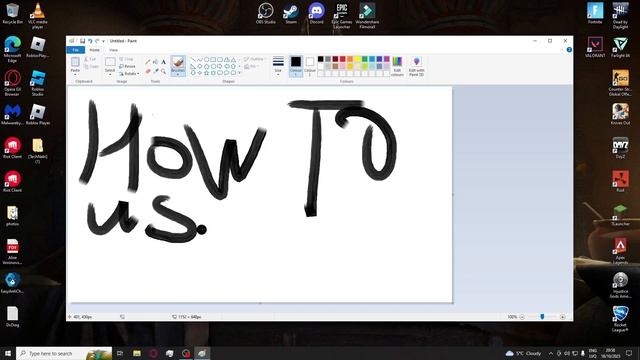
Task: Select the Colour picker eyedropper tool
Action: tap(156, 71)
